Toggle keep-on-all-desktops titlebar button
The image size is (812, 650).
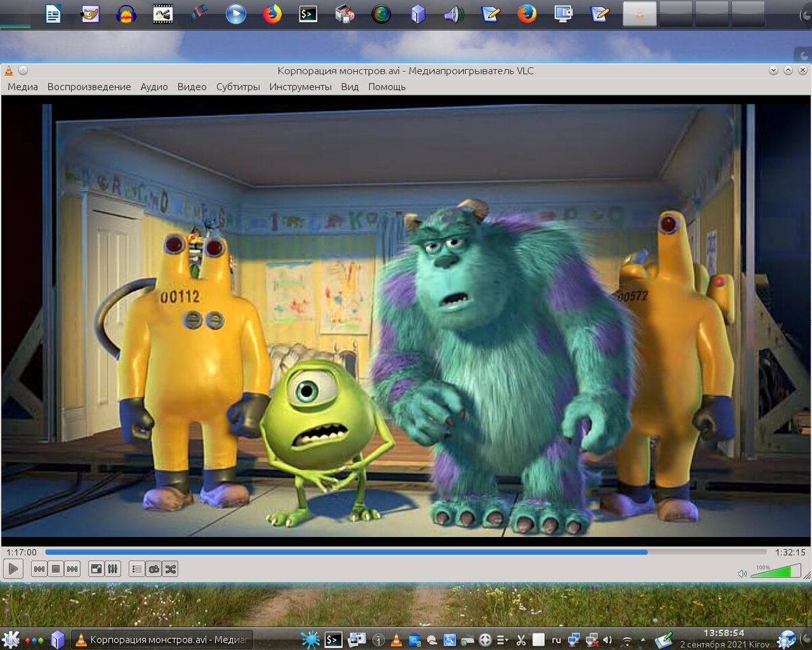click(x=23, y=70)
